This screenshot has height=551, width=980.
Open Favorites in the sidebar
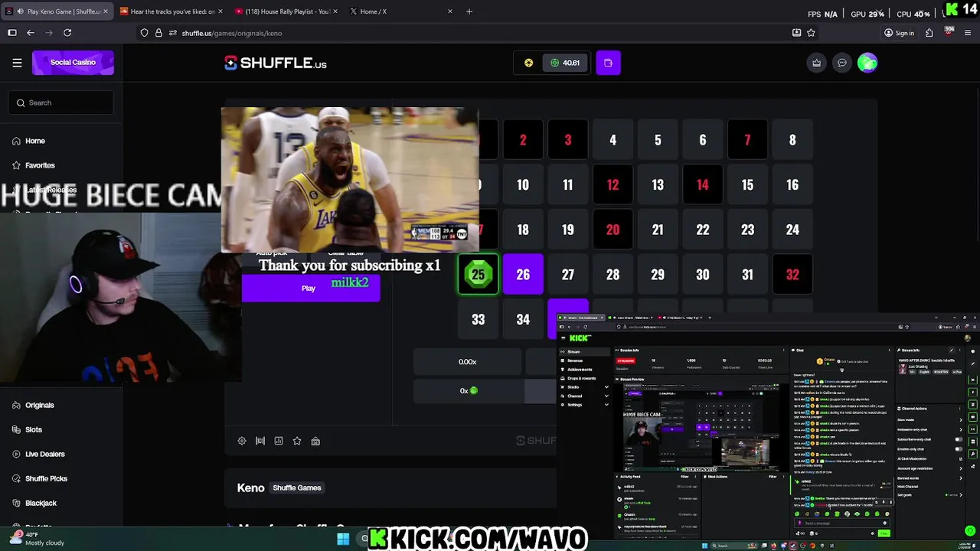(x=40, y=165)
